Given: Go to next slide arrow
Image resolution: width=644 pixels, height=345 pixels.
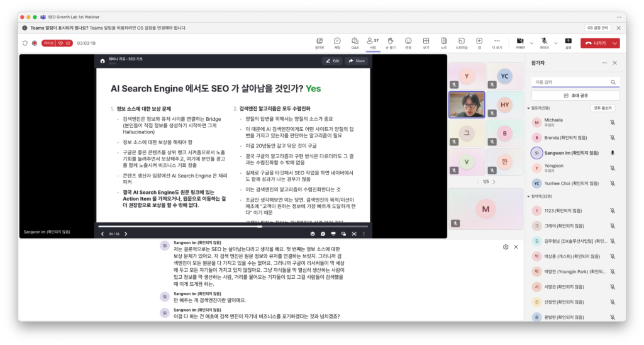Looking at the screenshot, I should [126, 234].
